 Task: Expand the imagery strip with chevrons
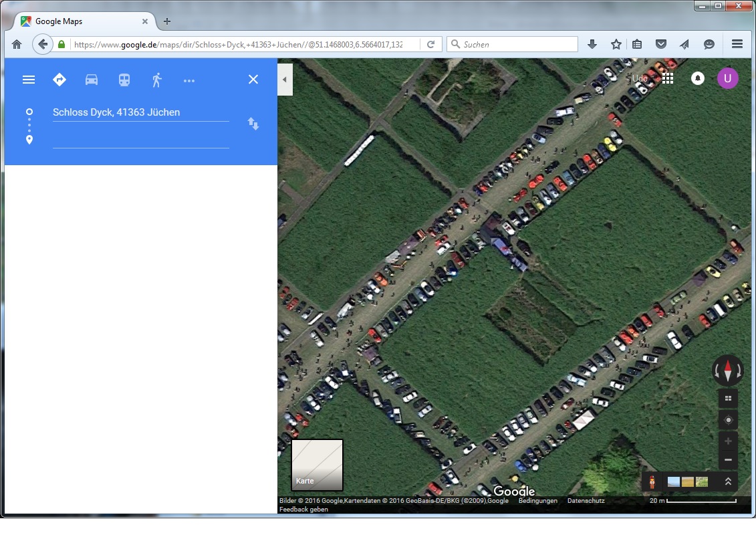coord(728,481)
